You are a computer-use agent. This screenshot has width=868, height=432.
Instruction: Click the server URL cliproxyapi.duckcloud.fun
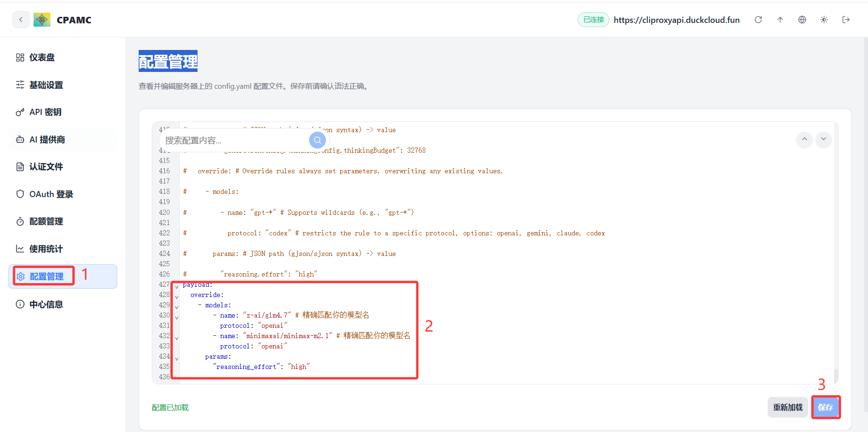tap(677, 20)
